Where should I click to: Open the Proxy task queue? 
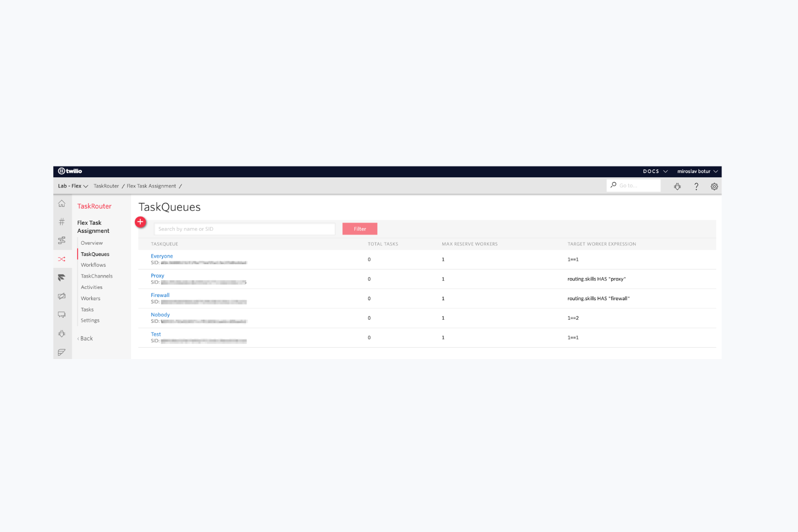[157, 275]
